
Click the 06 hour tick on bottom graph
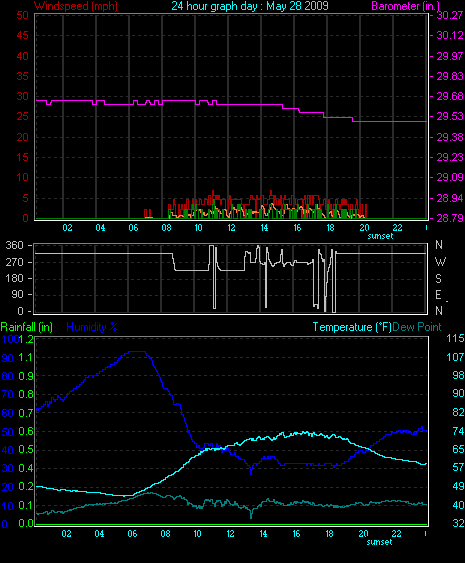click(132, 534)
